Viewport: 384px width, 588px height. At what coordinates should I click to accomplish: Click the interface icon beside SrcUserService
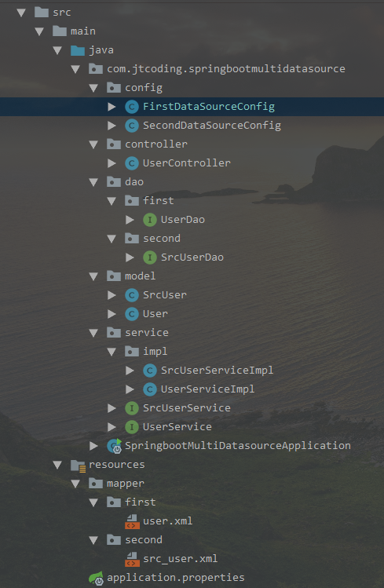click(132, 408)
